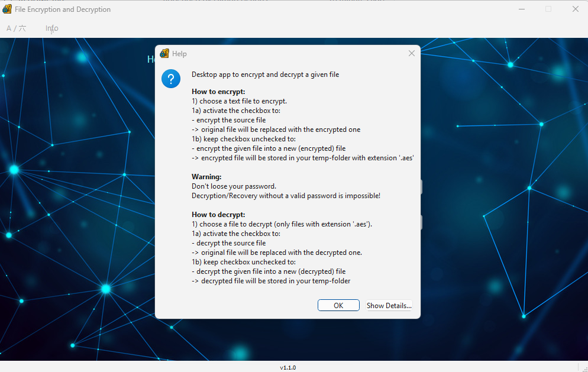Click the lower input field edge behind dialog
The height and width of the screenshot is (372, 588).
coord(421,221)
